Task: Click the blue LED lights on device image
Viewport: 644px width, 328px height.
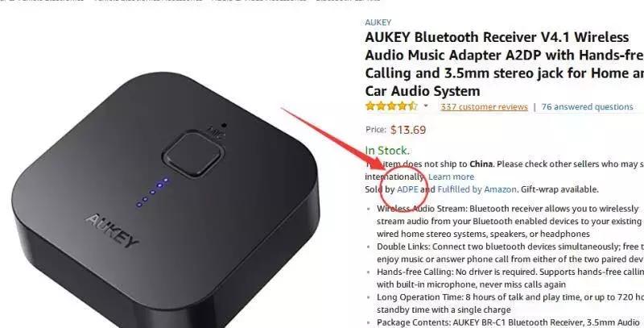Action: (152, 192)
